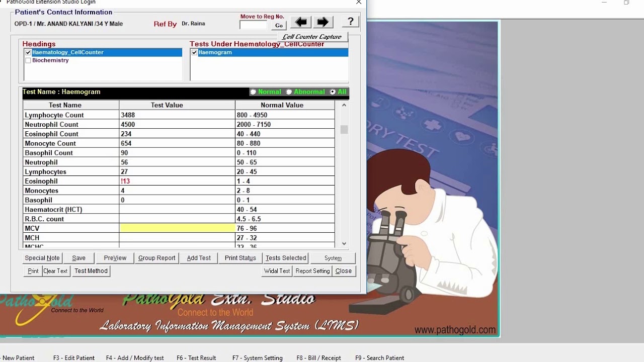Click F4 - Add / Modify test shortcut
The height and width of the screenshot is (362, 644).
click(135, 358)
